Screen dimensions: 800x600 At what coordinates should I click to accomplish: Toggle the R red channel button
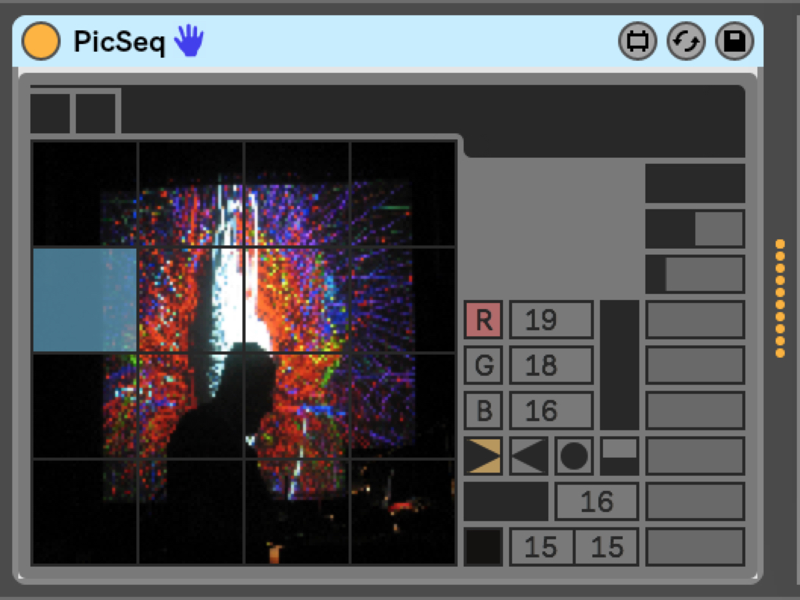click(x=483, y=320)
